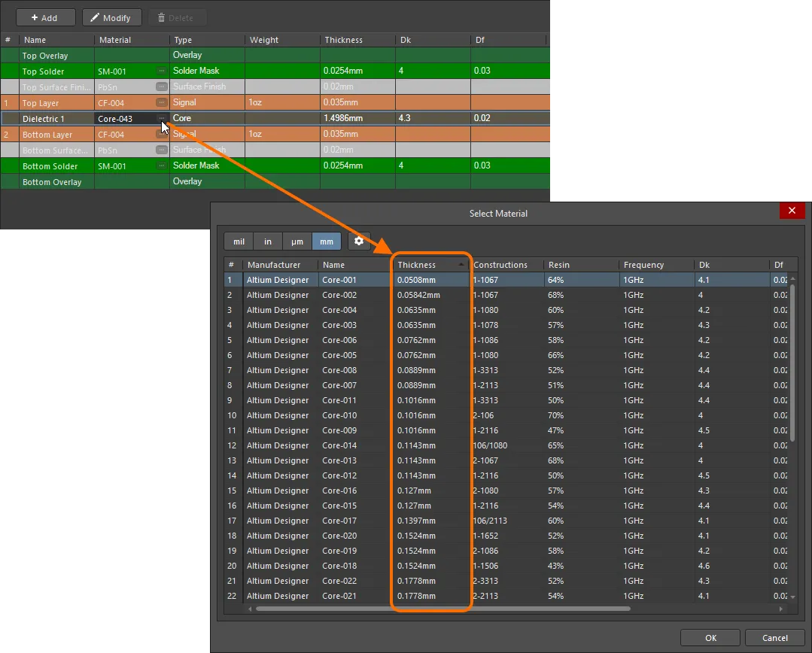Sort by Thickness column header

tap(431, 265)
